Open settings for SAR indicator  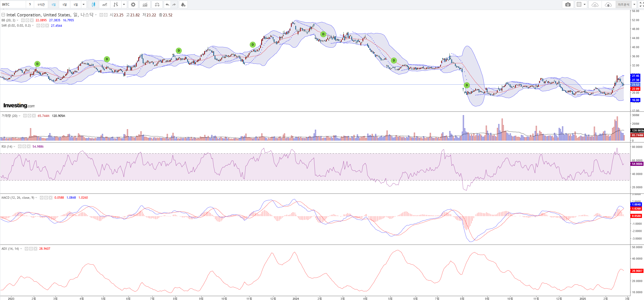(43, 26)
